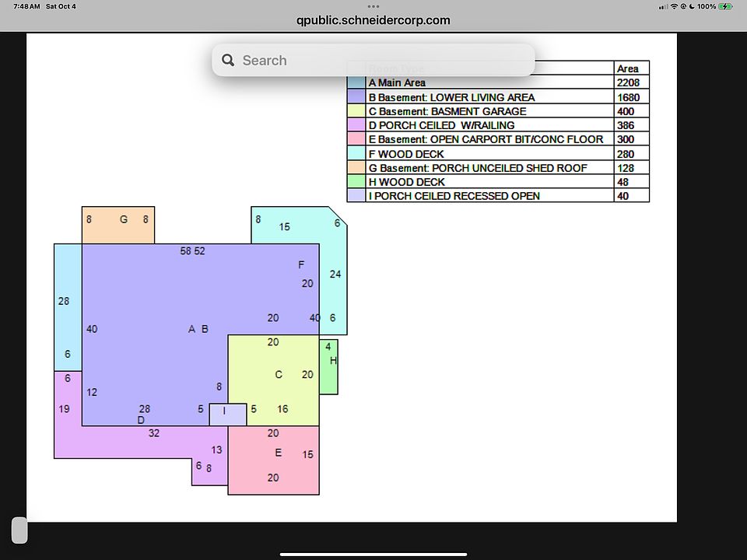Click the B Basement purple legend swatch
Screen dimensions: 747x560
coord(356,97)
